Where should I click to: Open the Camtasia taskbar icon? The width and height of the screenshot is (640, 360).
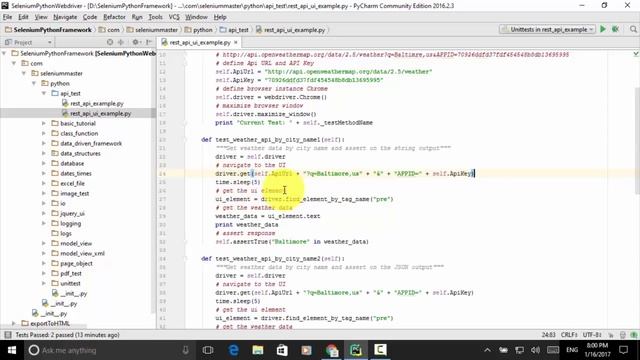click(x=380, y=350)
